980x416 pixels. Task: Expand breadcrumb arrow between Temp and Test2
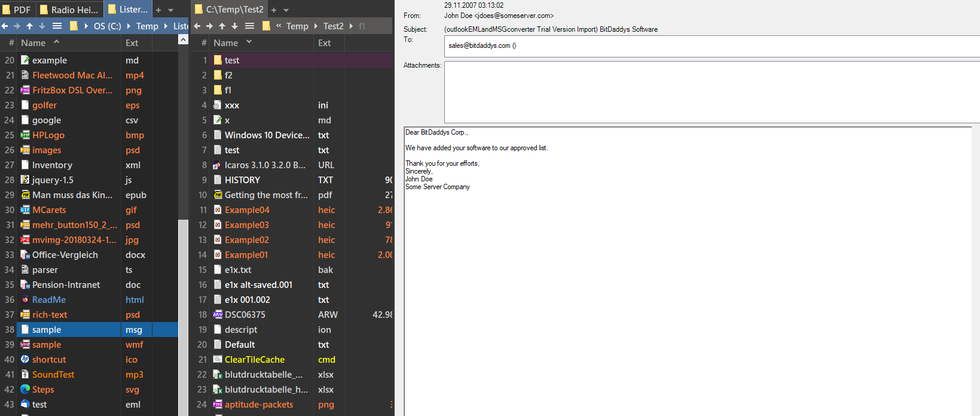(x=316, y=26)
